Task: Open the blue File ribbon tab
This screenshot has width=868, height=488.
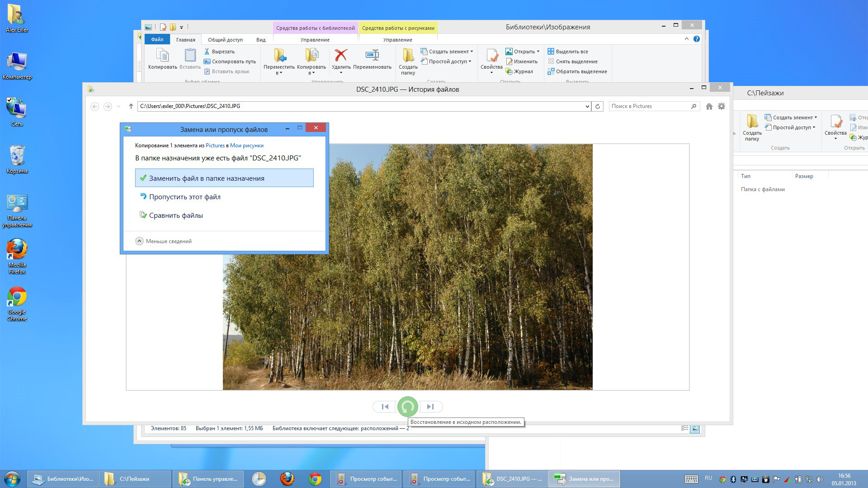Action: 157,39
